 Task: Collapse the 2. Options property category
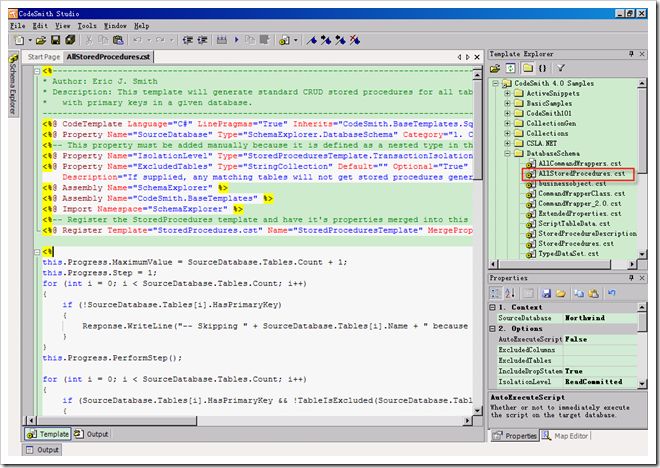tap(492, 328)
